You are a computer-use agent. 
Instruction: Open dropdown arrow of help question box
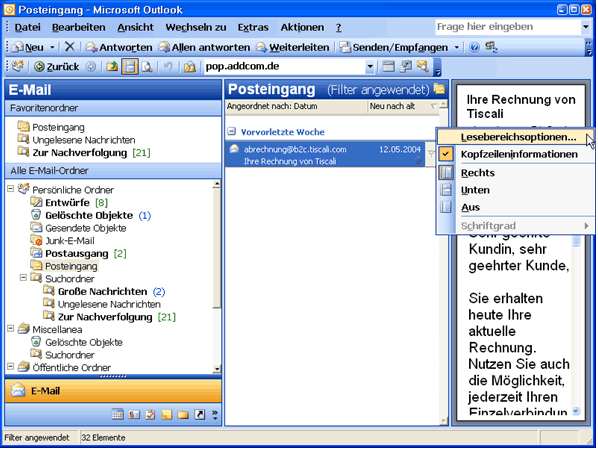pyautogui.click(x=585, y=27)
